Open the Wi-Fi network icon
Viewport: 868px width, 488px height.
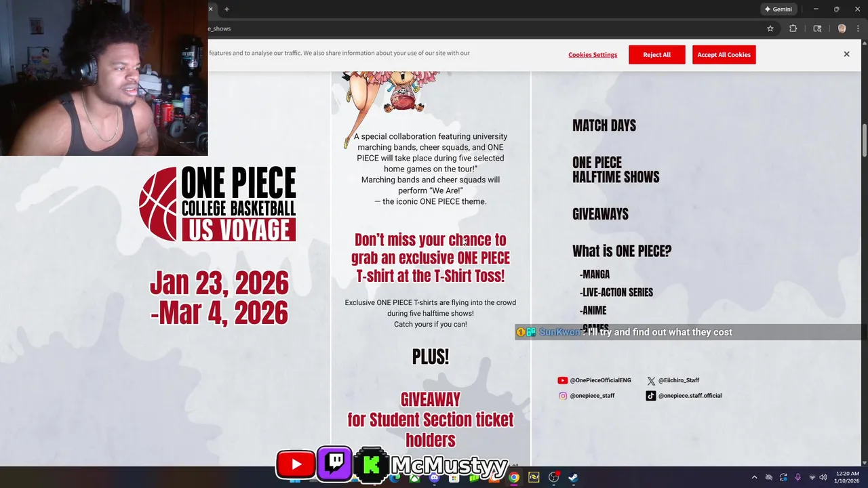click(x=812, y=477)
